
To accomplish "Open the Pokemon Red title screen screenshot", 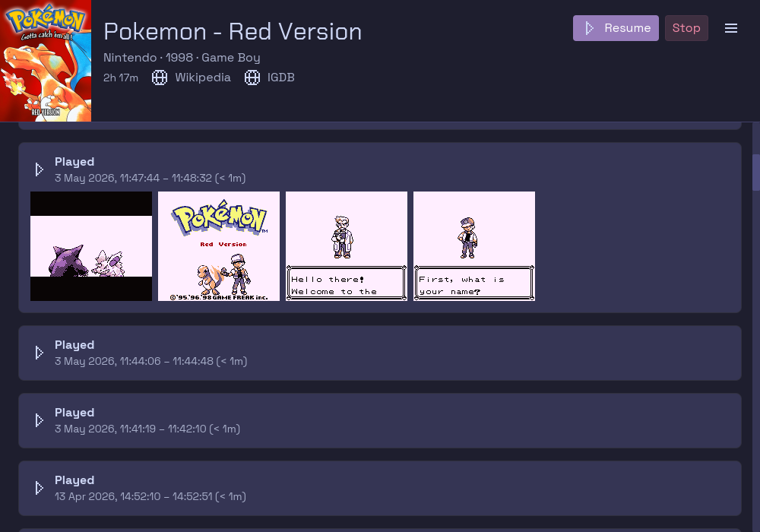I will click(219, 246).
